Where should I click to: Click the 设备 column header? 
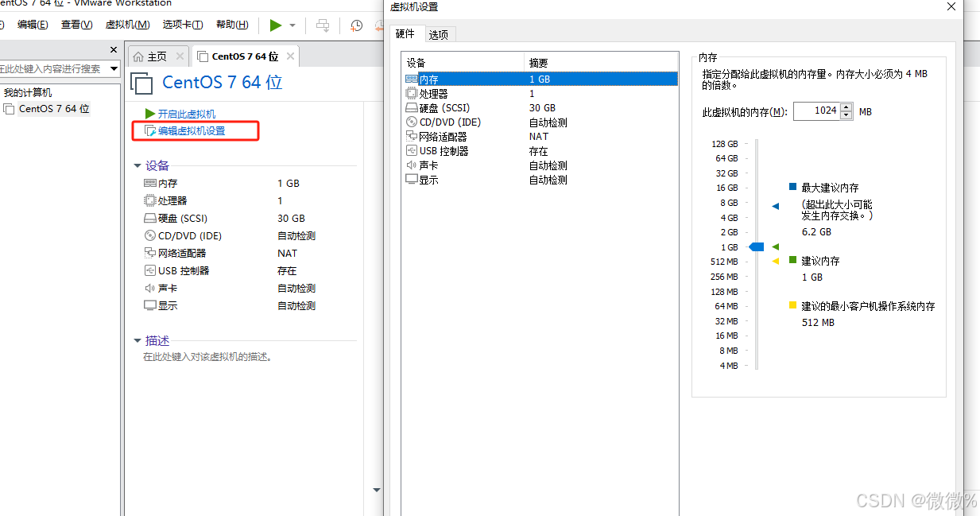pos(463,63)
